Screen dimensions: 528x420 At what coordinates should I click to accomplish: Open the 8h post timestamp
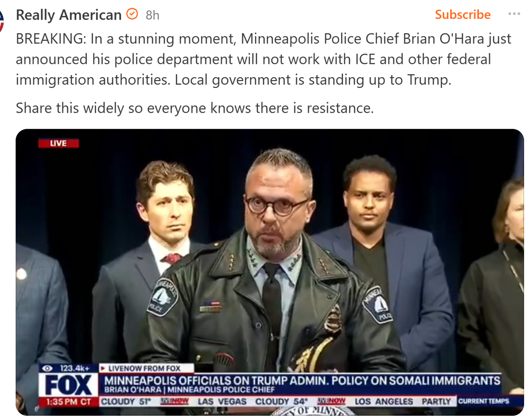[152, 15]
